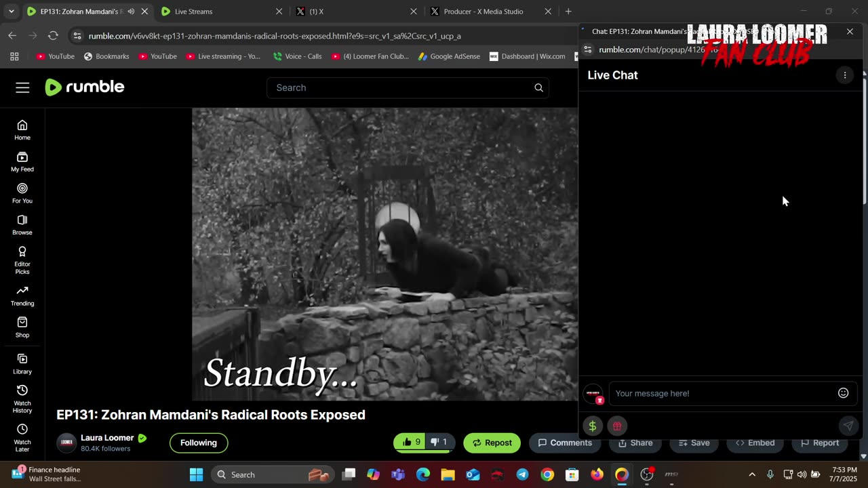
Task: Dislike the video with thumbs down
Action: [x=440, y=443]
